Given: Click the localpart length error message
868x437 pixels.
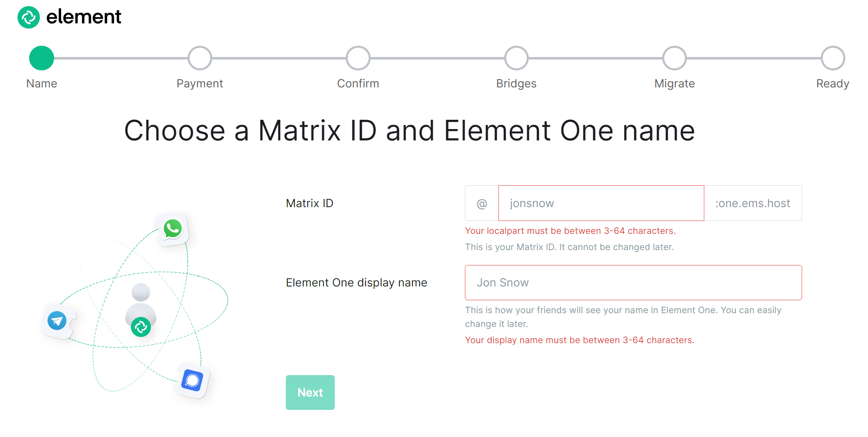Looking at the screenshot, I should [x=570, y=231].
